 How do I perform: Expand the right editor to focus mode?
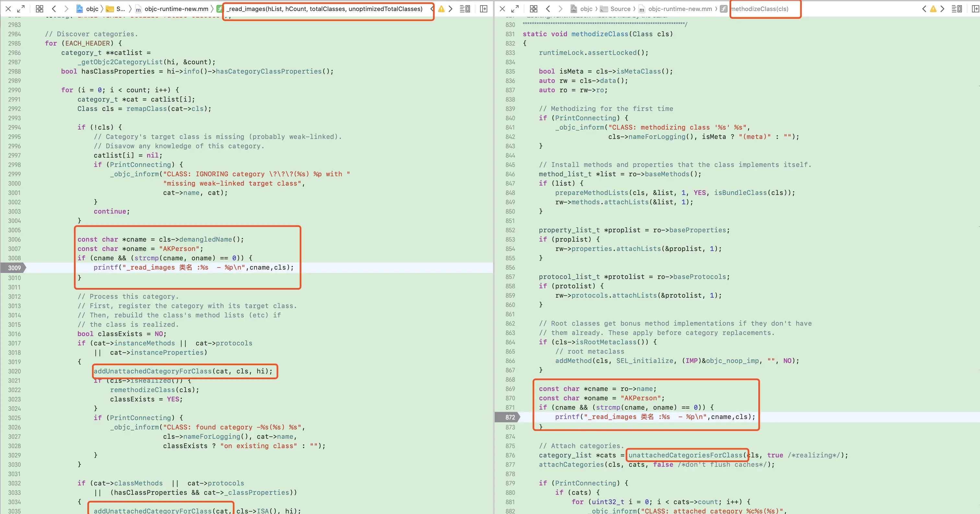515,8
